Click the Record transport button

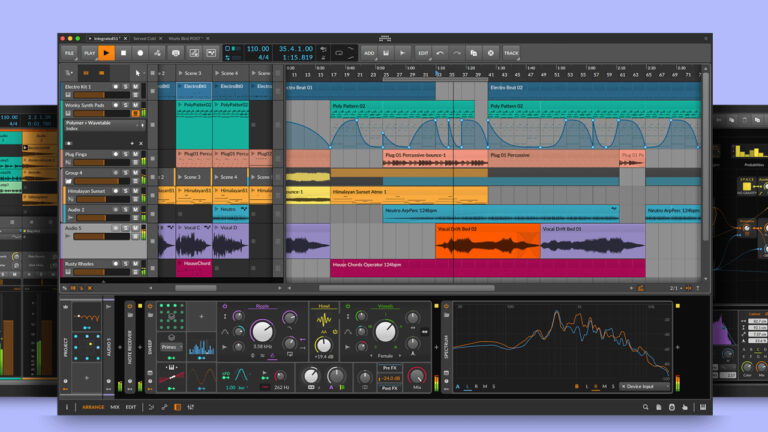coord(140,53)
